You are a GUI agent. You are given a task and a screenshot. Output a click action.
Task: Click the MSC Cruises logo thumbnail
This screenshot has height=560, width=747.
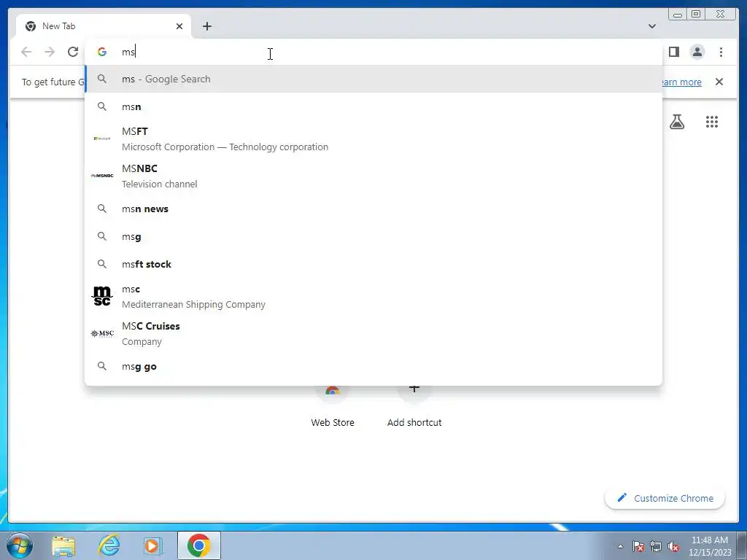coord(102,333)
